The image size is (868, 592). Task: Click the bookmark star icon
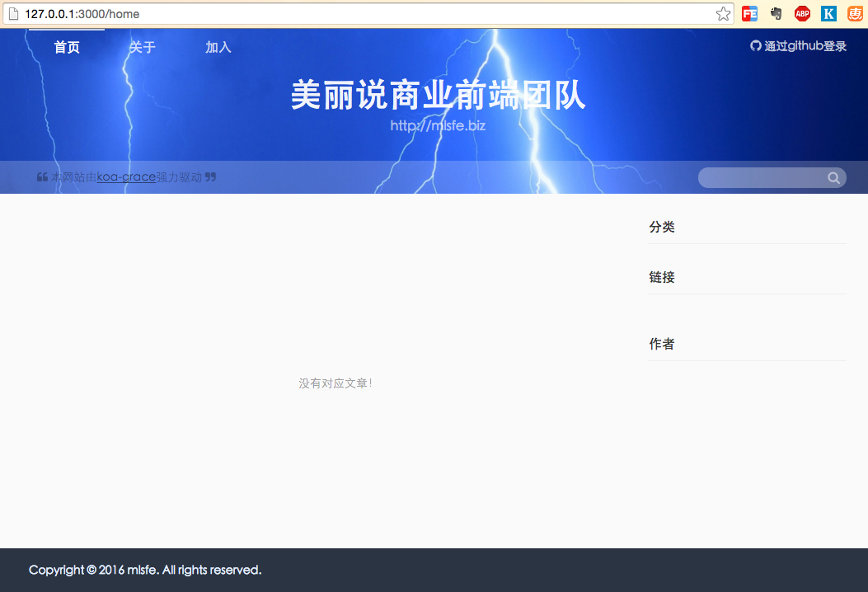(x=723, y=14)
